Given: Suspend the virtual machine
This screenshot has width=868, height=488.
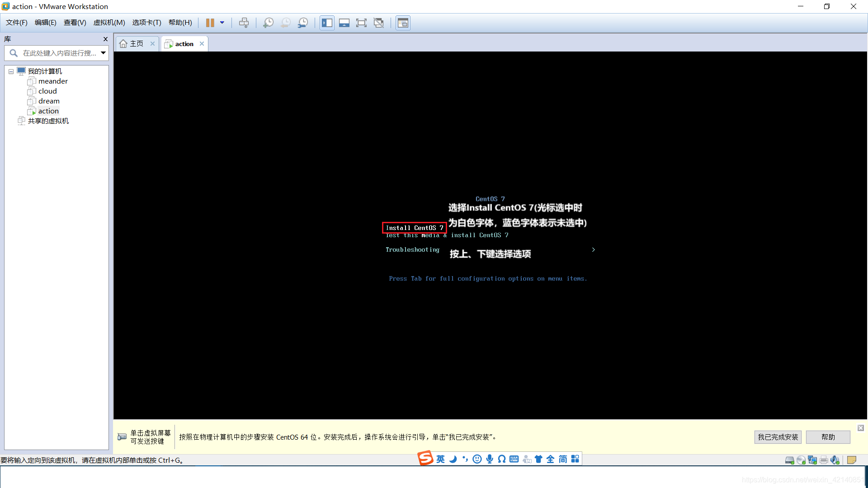Looking at the screenshot, I should (x=211, y=23).
